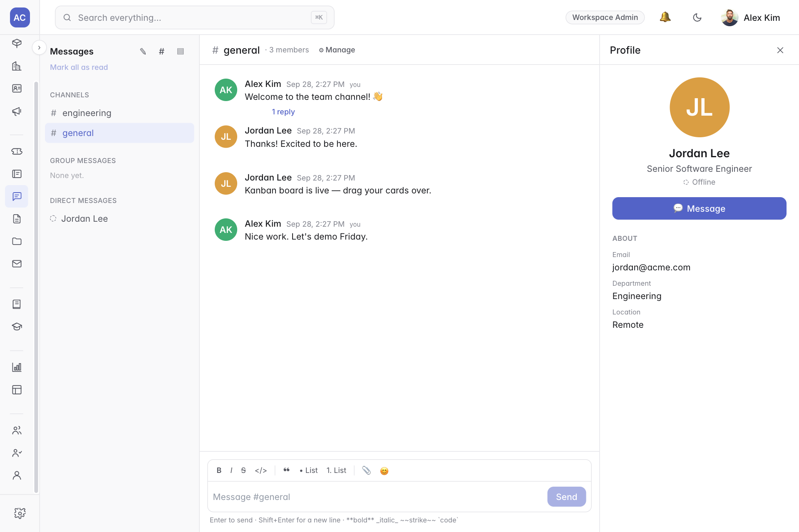Click the Send button

click(566, 497)
